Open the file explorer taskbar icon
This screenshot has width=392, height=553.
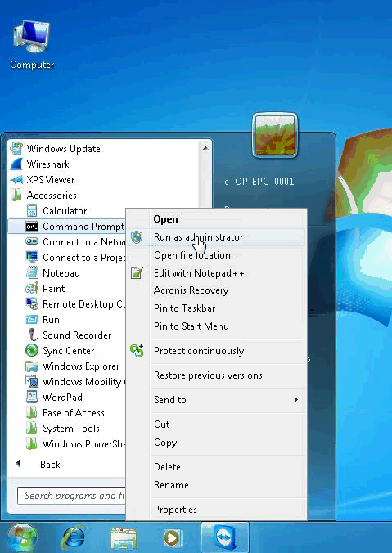point(123,538)
